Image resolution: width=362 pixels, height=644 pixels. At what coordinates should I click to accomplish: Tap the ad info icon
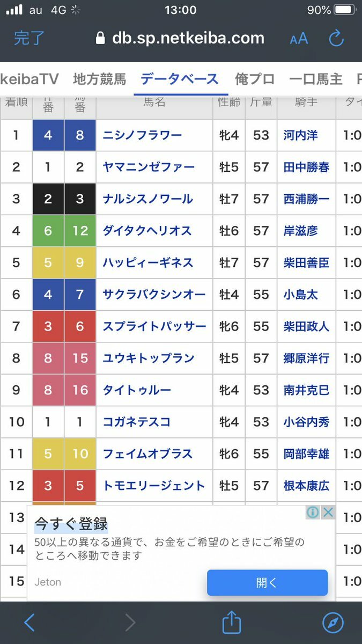(313, 512)
